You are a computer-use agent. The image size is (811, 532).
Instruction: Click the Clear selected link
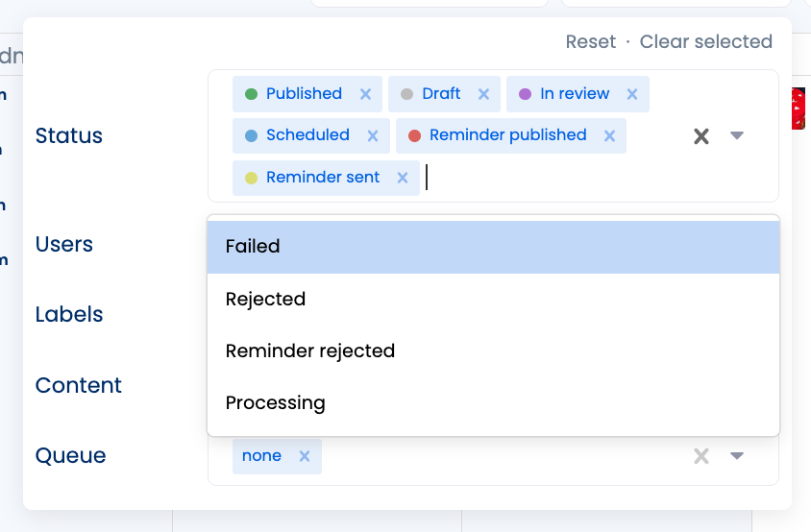pyautogui.click(x=706, y=41)
